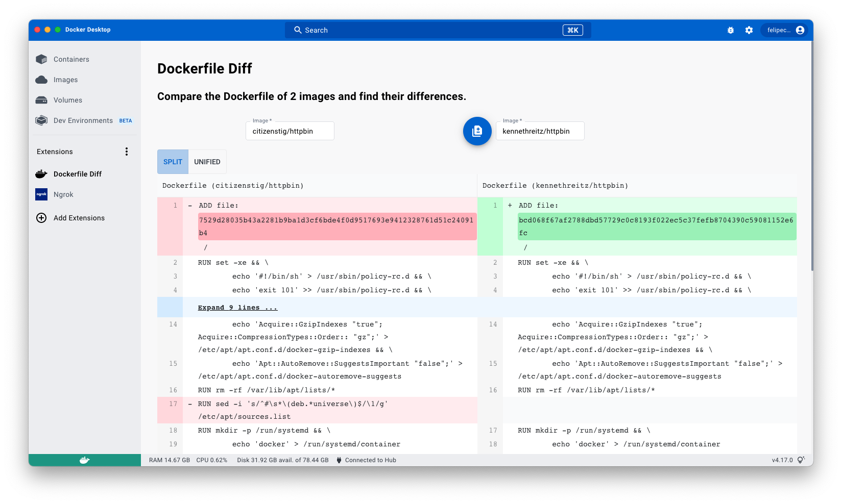Click the bug troubleshoot icon
This screenshot has height=504, width=842.
coord(731,30)
